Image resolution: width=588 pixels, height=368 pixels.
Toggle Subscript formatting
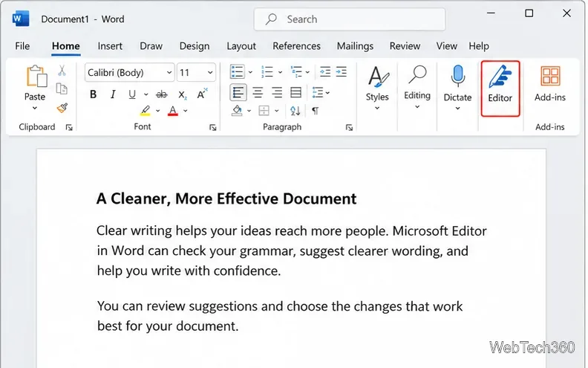coord(182,94)
